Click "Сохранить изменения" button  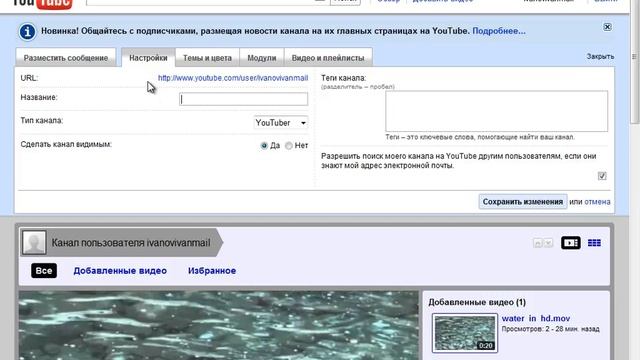pos(523,202)
